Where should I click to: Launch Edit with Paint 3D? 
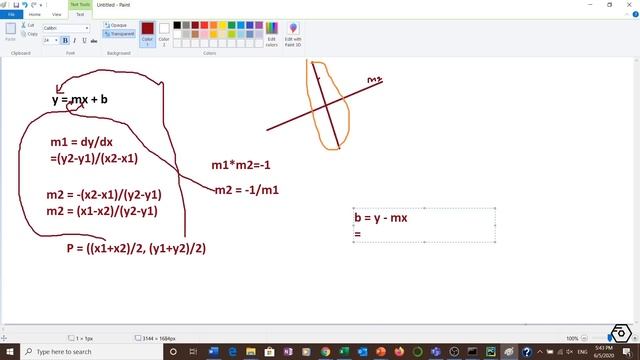click(x=293, y=34)
